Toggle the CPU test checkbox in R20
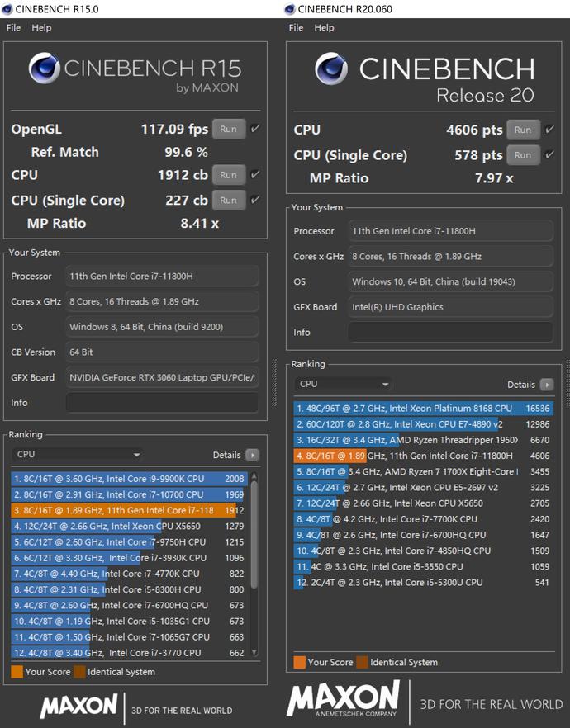 click(549, 130)
